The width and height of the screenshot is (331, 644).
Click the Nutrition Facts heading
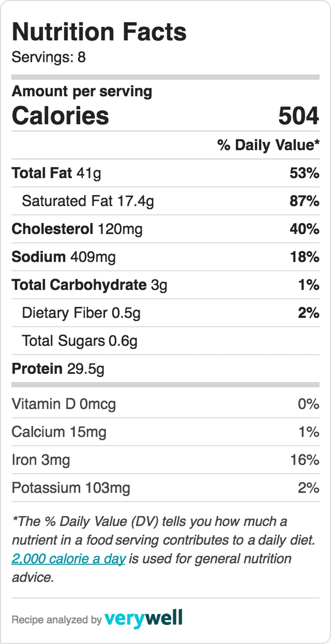click(99, 32)
